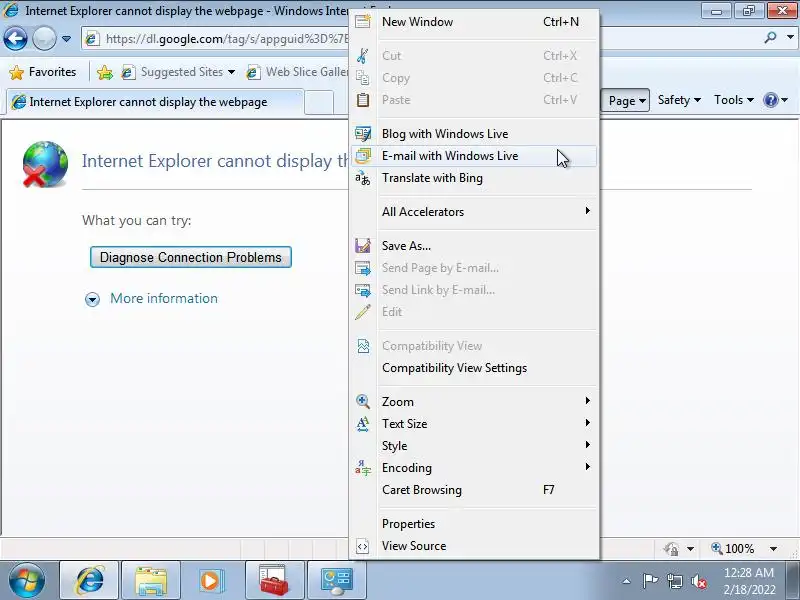
Task: Click the status bar protected mode icon
Action: 671,548
